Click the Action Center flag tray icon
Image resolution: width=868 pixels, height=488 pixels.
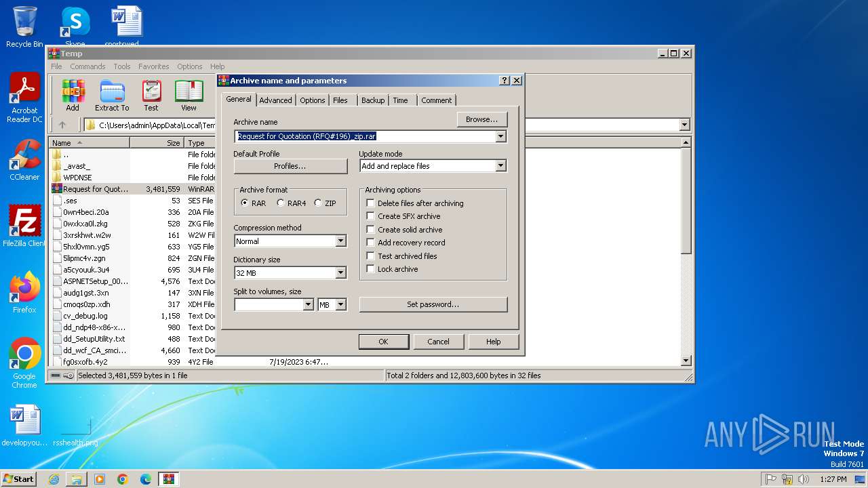pyautogui.click(x=771, y=479)
